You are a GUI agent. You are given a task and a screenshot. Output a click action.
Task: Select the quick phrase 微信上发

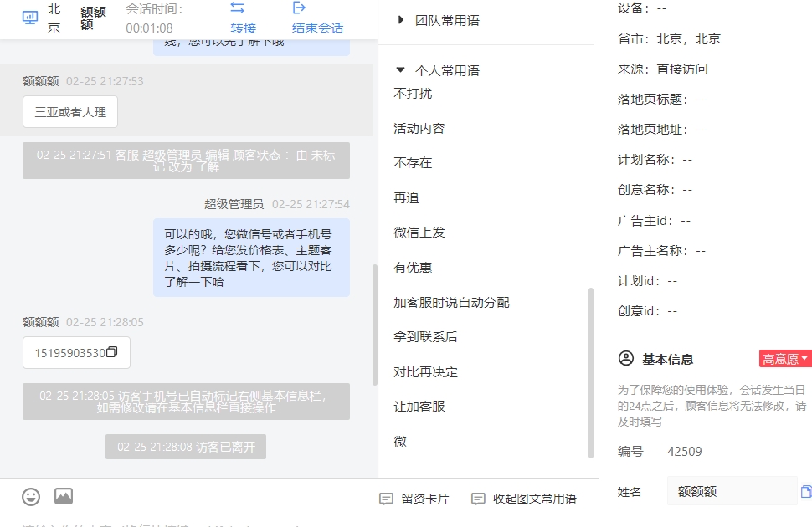419,233
